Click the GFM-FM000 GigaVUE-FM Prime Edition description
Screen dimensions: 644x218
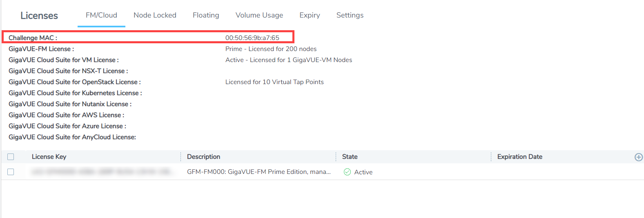259,172
